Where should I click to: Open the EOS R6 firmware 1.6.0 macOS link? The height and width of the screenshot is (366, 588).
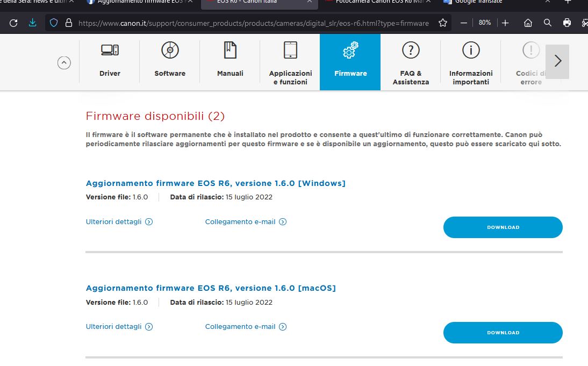click(x=211, y=288)
